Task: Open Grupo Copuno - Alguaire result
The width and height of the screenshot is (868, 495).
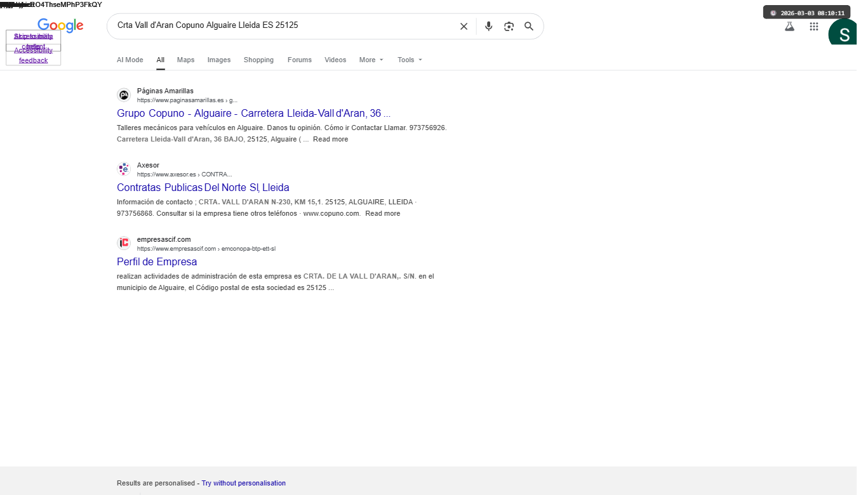Action: tap(253, 114)
